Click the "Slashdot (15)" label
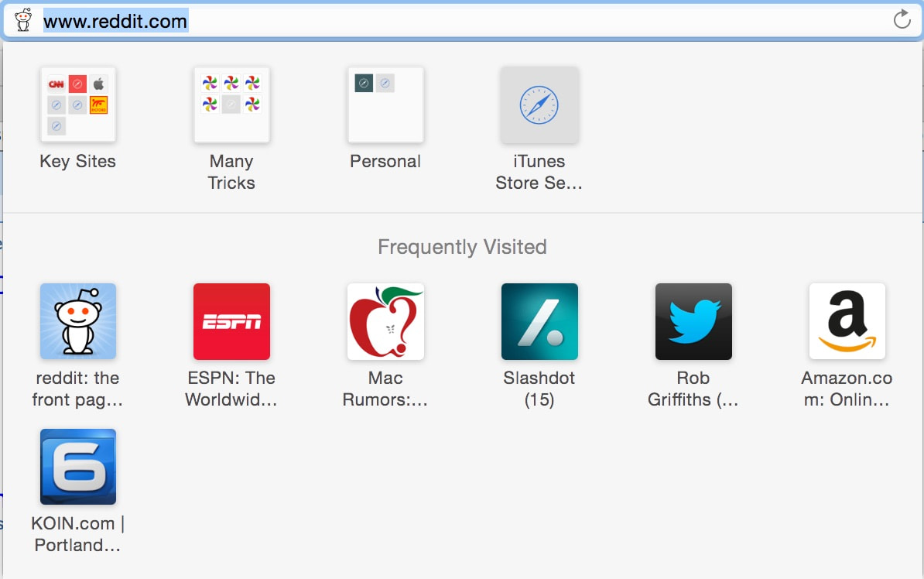This screenshot has height=579, width=924. coord(539,389)
